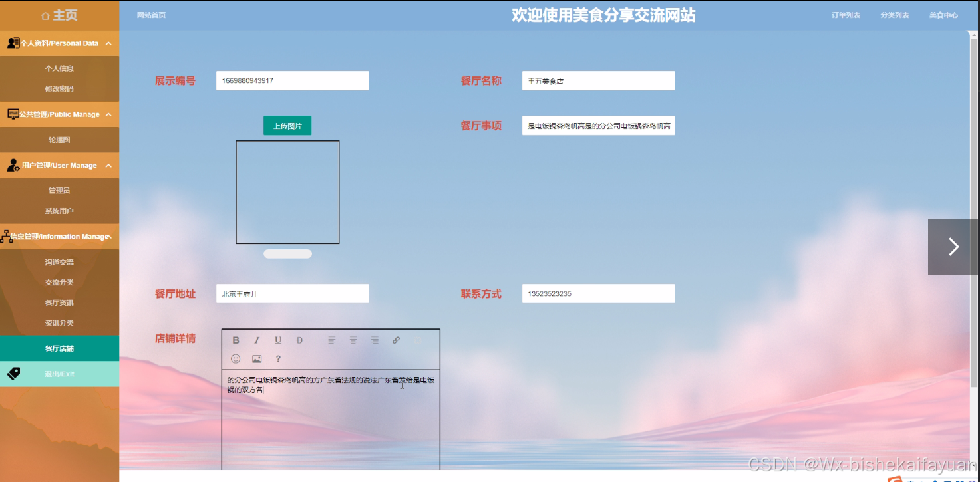Go to 网站首页 link

151,15
